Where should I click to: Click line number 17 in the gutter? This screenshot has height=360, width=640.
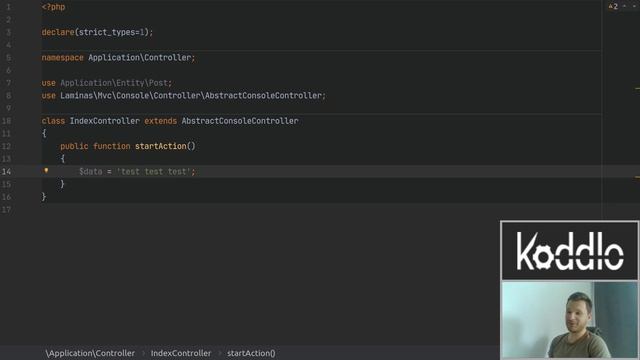coord(7,209)
